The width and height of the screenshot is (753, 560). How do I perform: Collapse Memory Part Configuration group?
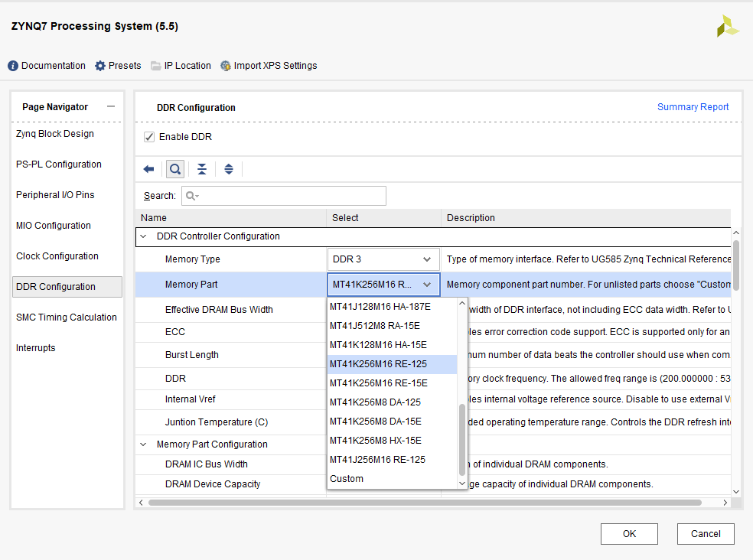pos(143,444)
